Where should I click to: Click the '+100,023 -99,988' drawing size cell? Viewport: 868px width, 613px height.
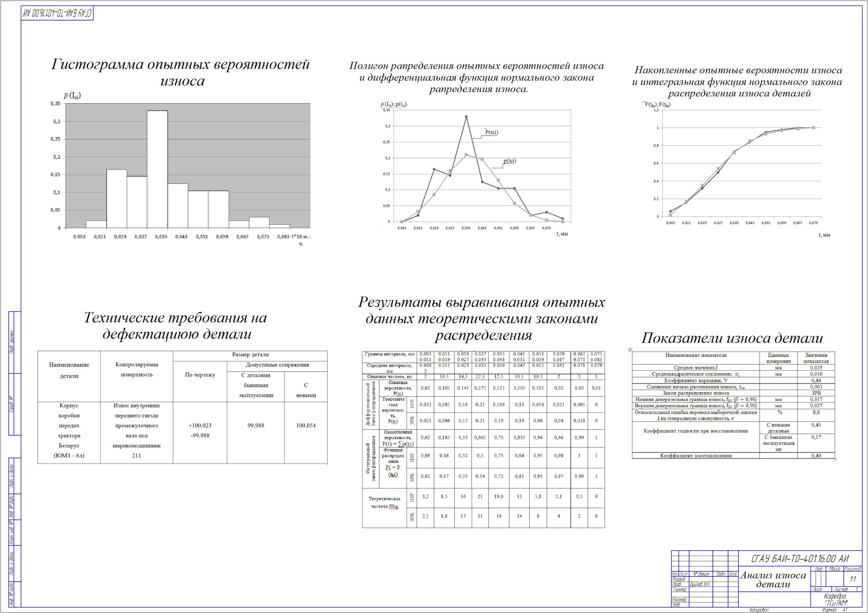point(200,432)
